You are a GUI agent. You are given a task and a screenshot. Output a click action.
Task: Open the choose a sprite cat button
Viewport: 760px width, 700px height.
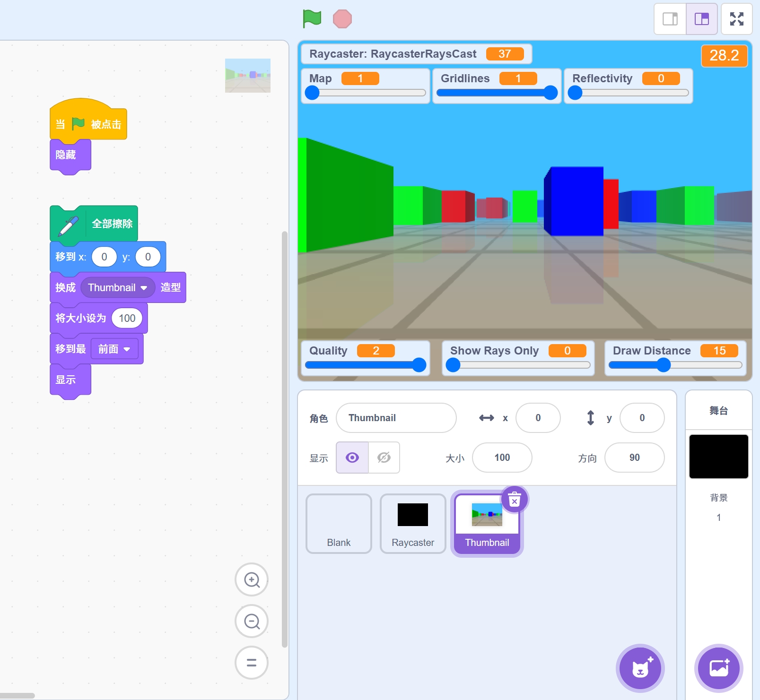tap(640, 668)
